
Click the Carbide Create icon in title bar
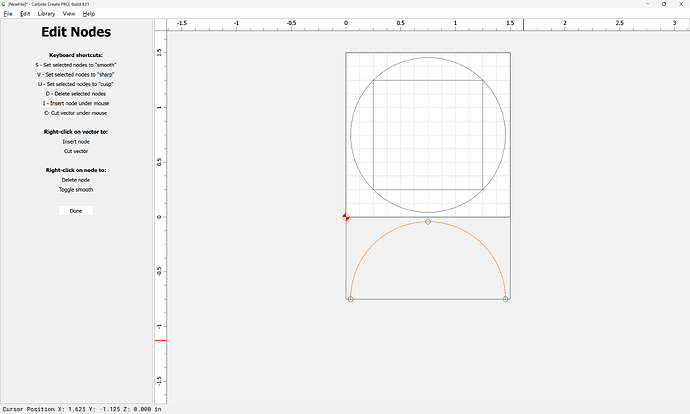pos(4,4)
